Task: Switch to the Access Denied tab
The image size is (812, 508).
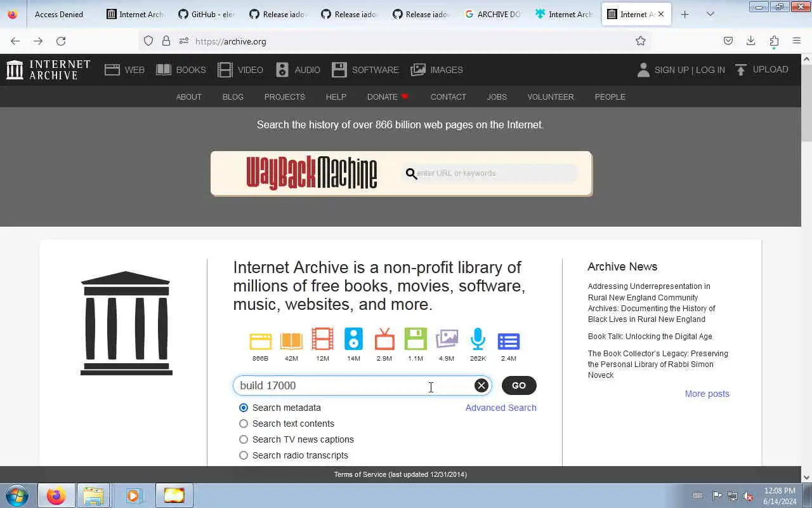Action: [59, 14]
